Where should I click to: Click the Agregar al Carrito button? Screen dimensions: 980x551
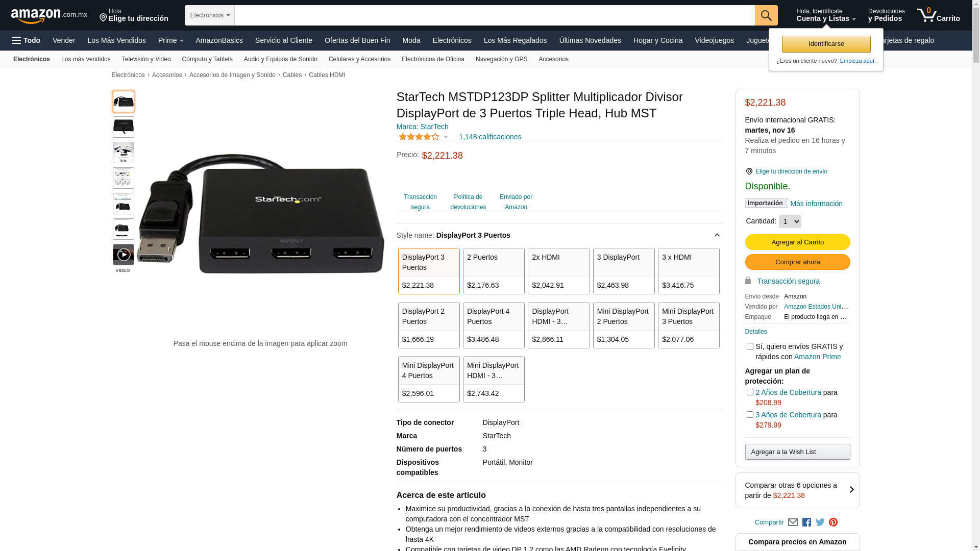click(x=797, y=242)
